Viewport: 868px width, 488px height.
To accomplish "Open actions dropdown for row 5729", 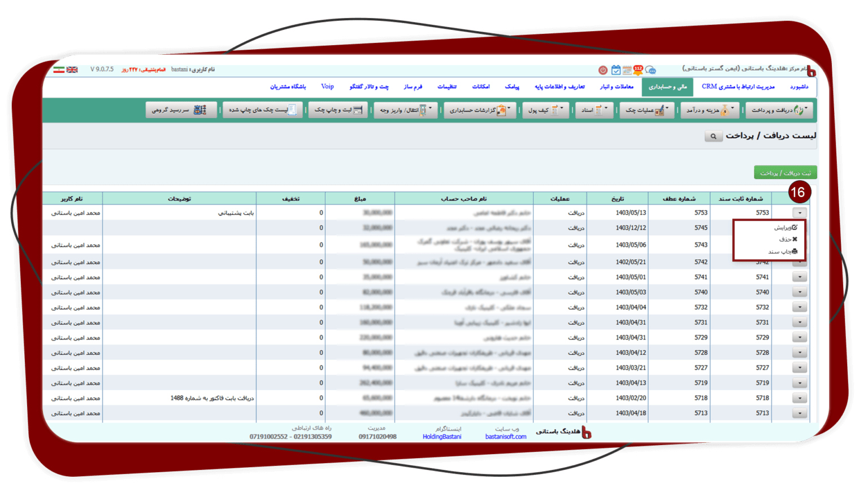I will coord(800,338).
